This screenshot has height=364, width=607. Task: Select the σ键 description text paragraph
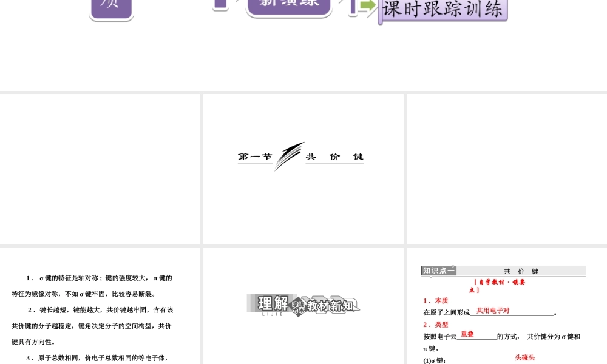(x=91, y=286)
